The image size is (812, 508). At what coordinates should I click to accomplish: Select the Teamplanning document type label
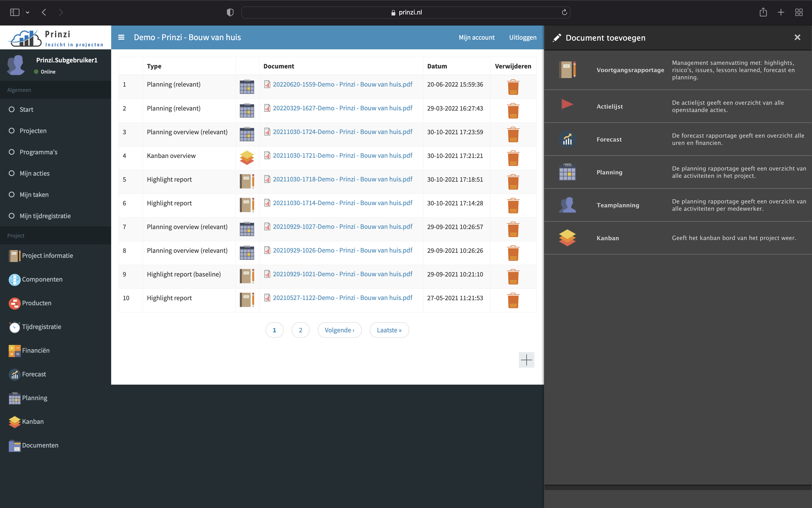618,205
